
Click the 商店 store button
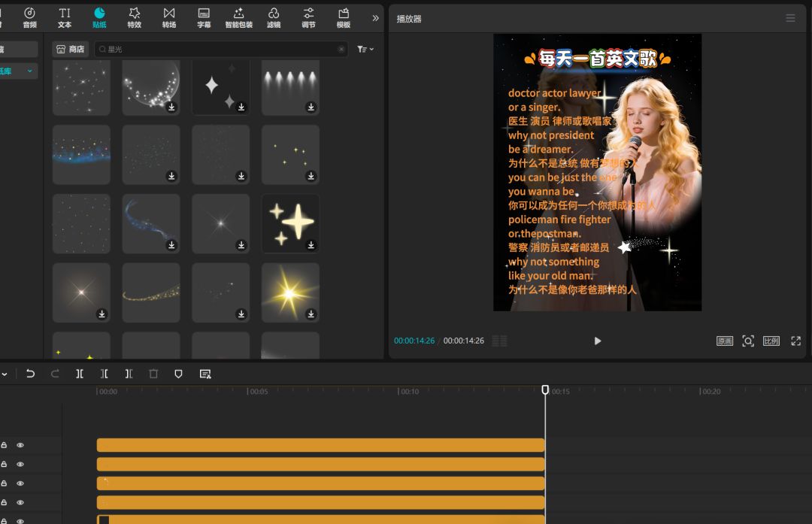pos(70,49)
